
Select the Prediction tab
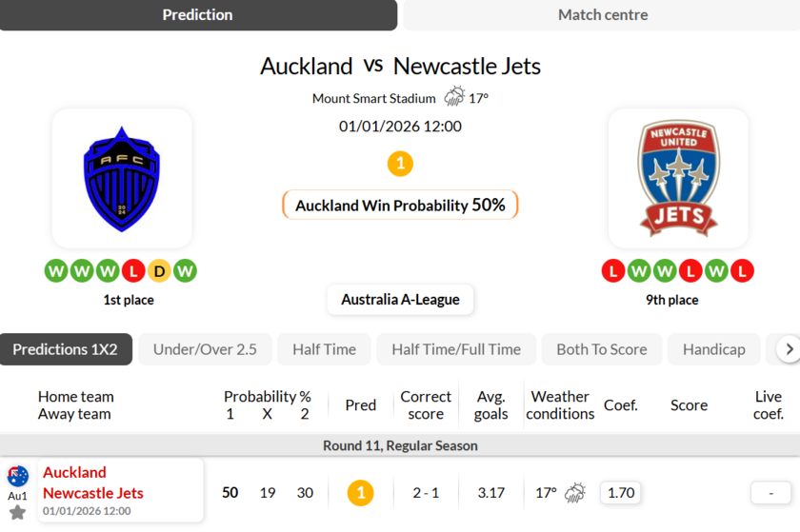click(x=198, y=15)
